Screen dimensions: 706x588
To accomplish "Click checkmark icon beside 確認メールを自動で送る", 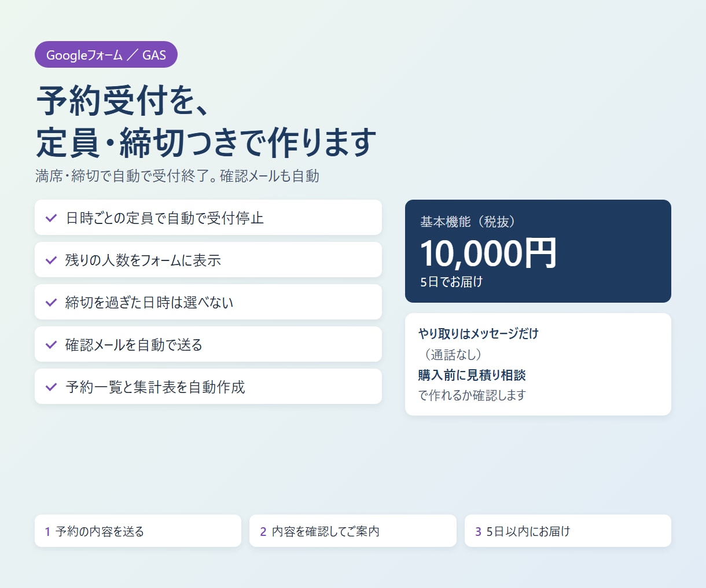I will point(52,345).
